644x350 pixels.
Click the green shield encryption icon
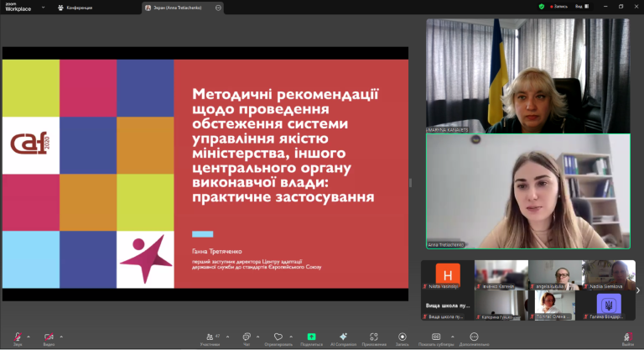542,7
